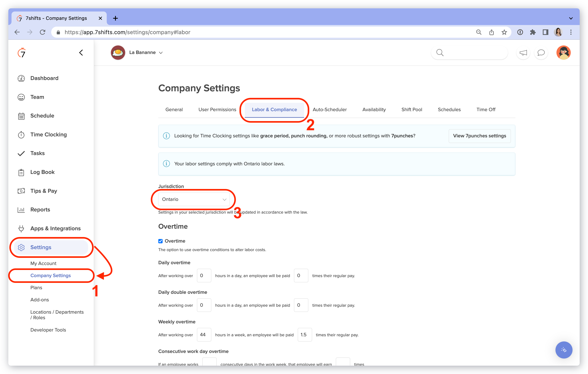The image size is (588, 374).
Task: Click the browser share icon
Action: tap(491, 32)
